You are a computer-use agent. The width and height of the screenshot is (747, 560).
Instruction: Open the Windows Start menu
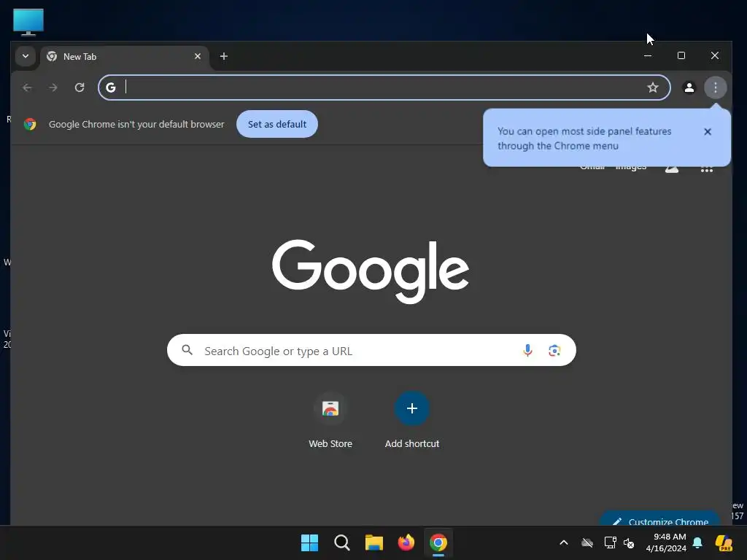tap(309, 542)
